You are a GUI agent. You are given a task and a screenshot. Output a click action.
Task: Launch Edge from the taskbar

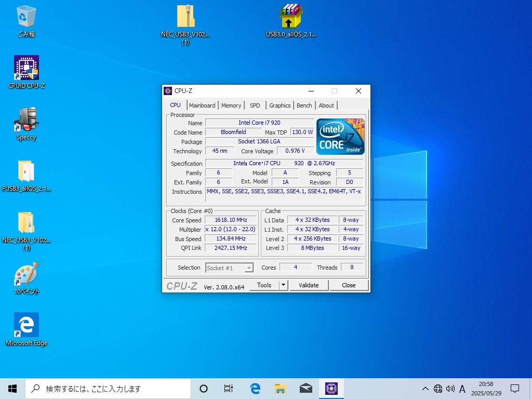[x=255, y=389]
